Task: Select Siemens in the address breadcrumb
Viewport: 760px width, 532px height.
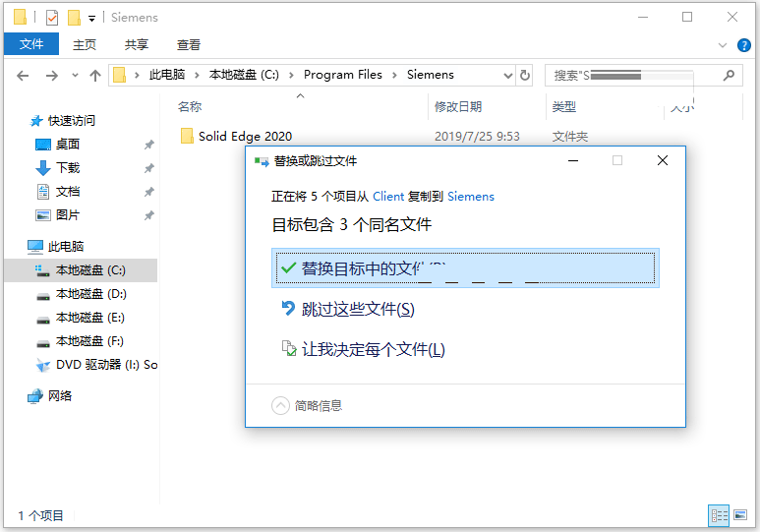Action: click(x=430, y=75)
